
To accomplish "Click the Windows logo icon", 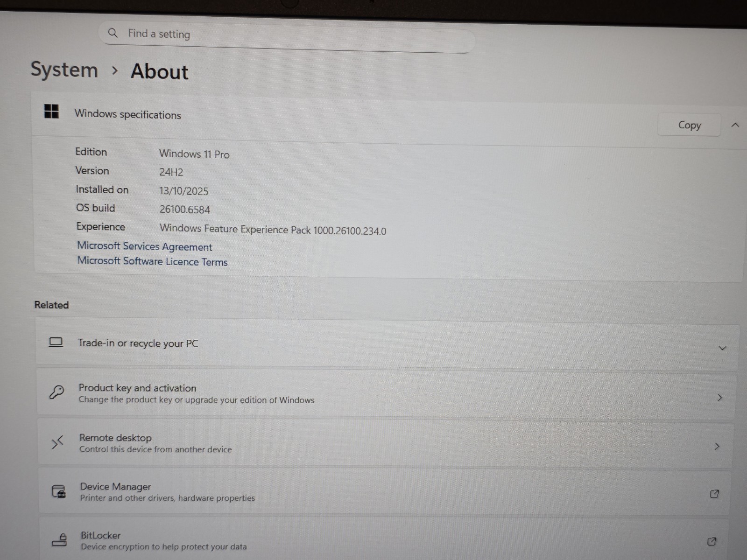I will pyautogui.click(x=51, y=112).
